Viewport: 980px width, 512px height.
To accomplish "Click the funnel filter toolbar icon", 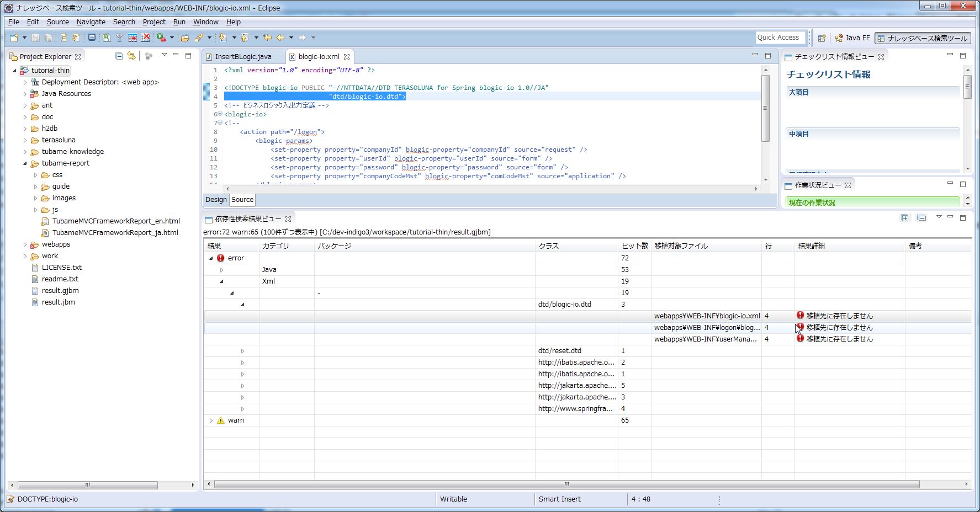I will pyautogui.click(x=119, y=38).
